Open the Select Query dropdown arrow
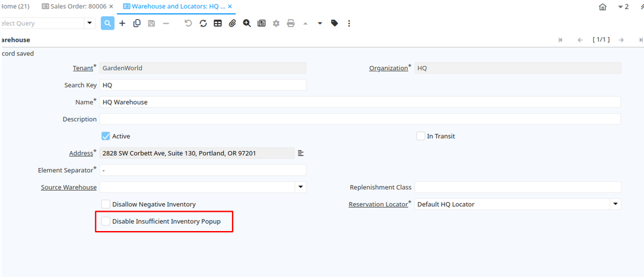The width and height of the screenshot is (644, 277). tap(90, 23)
